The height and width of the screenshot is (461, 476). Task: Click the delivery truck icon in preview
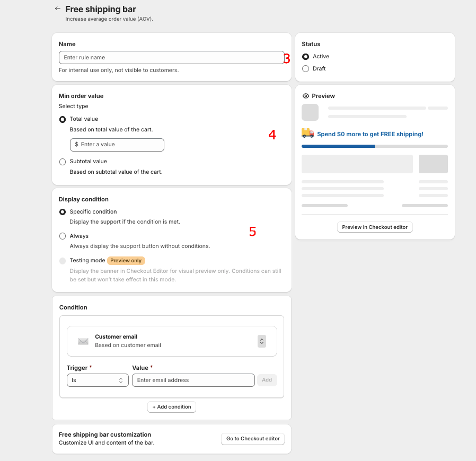click(x=308, y=133)
